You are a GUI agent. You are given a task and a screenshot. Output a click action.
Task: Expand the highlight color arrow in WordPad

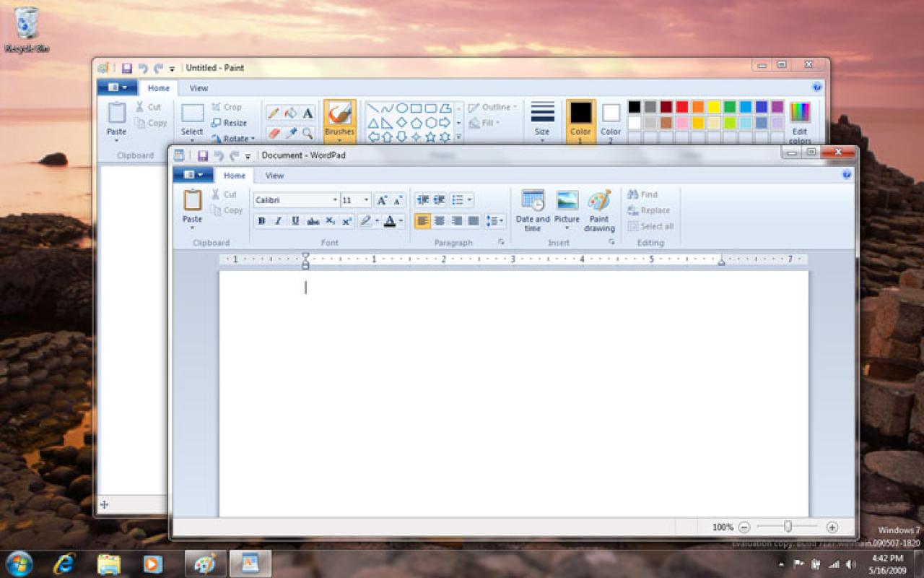377,221
